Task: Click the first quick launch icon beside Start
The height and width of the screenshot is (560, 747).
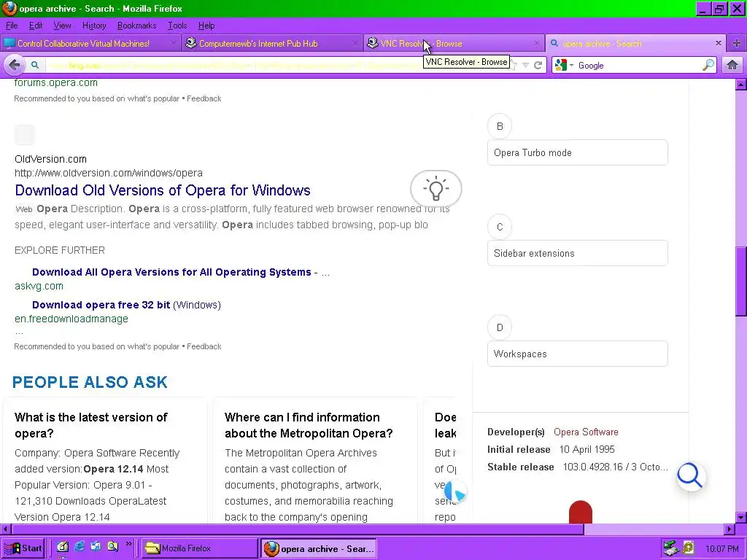Action: pyautogui.click(x=63, y=547)
